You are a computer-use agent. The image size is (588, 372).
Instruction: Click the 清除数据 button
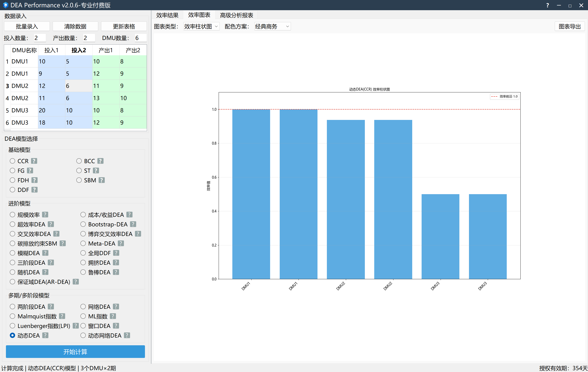pos(75,26)
